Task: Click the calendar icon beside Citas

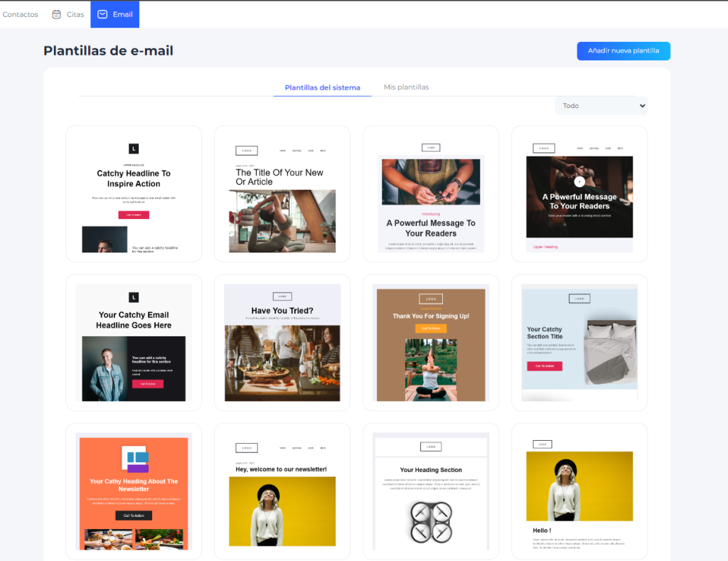Action: (56, 14)
